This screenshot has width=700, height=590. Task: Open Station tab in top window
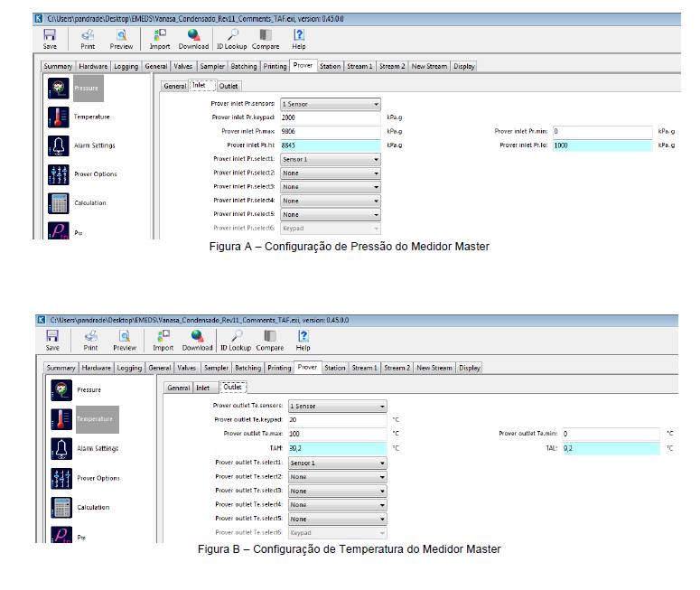tap(331, 66)
